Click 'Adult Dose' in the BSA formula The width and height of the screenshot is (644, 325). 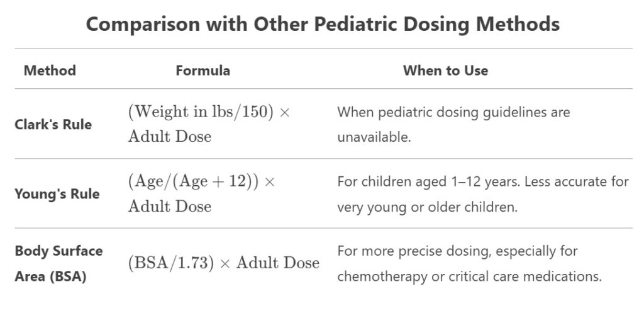coord(278,263)
